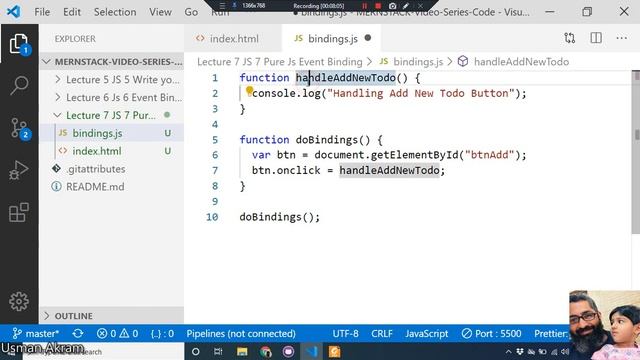Open the View menu
This screenshot has width=640, height=360.
[160, 12]
